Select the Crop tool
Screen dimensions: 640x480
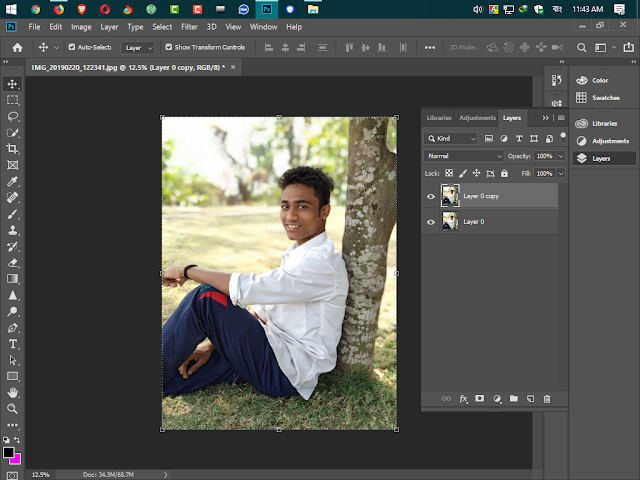[x=13, y=149]
